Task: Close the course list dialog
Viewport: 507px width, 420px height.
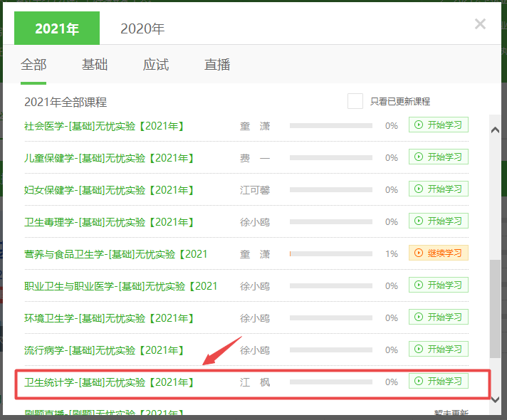Action: 480,24
